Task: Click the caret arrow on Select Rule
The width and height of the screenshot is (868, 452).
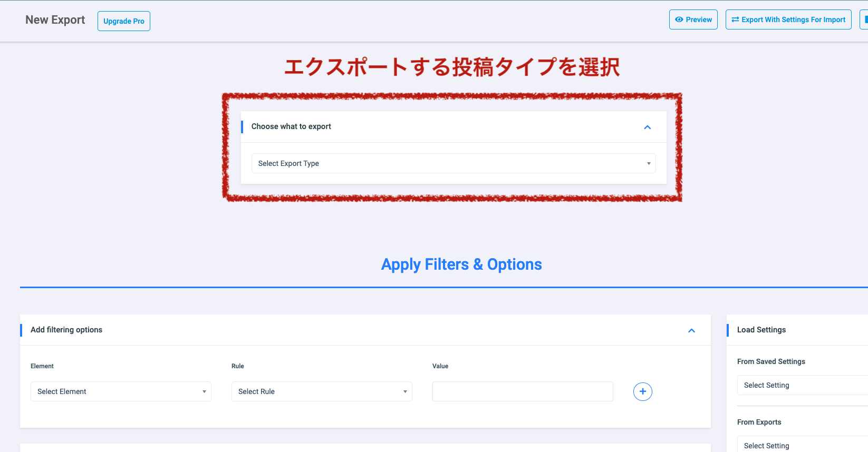Action: point(404,391)
